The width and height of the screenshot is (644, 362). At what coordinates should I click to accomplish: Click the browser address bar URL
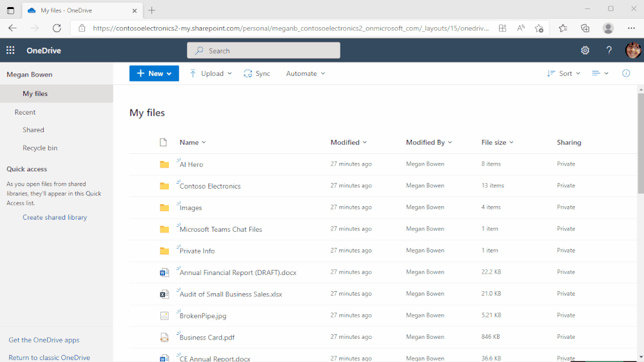coord(290,28)
